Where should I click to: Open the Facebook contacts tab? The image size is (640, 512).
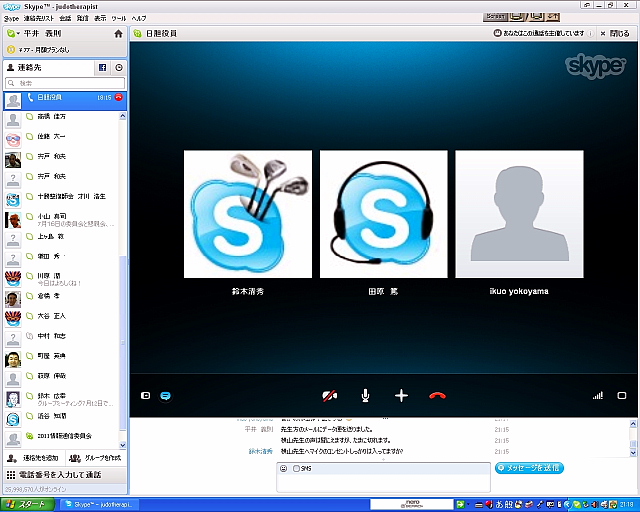click(x=101, y=67)
